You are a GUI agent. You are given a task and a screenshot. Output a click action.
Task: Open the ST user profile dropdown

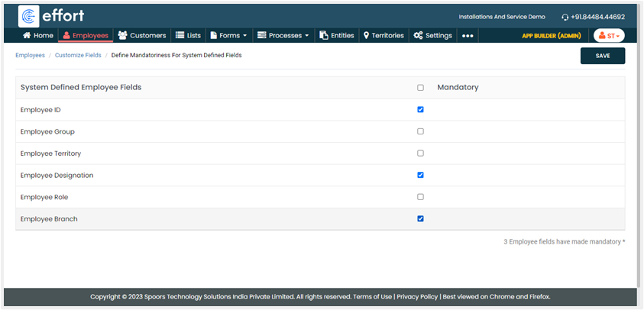609,36
